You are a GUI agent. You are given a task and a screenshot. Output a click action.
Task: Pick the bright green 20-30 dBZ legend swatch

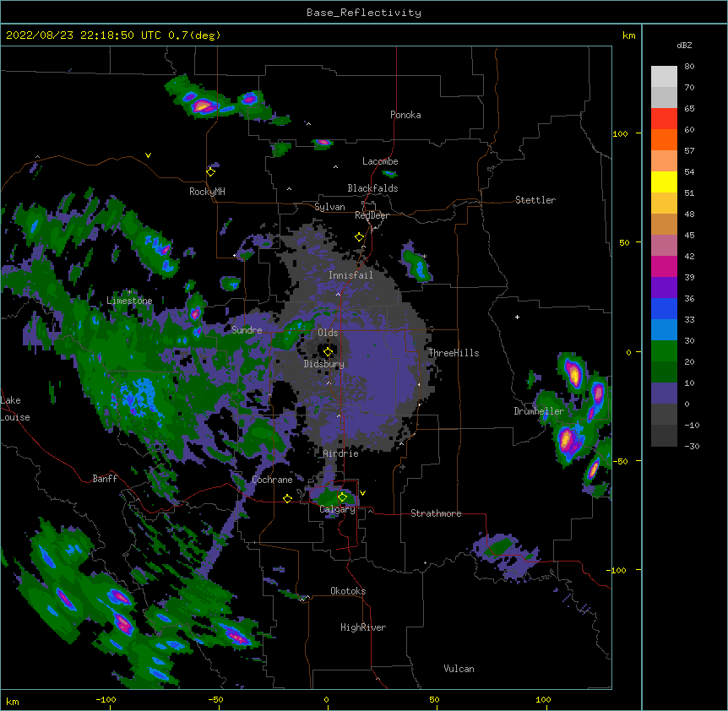pos(664,351)
